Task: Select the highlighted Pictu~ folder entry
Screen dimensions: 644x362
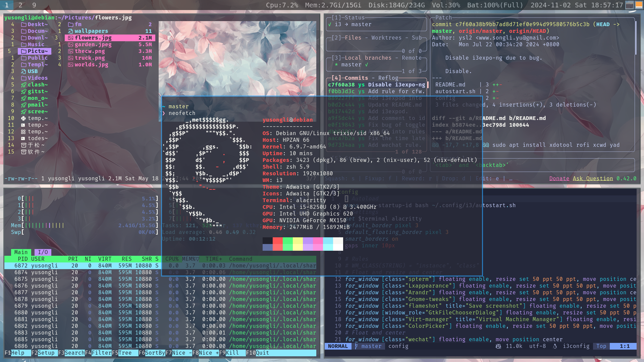Action: pos(35,51)
